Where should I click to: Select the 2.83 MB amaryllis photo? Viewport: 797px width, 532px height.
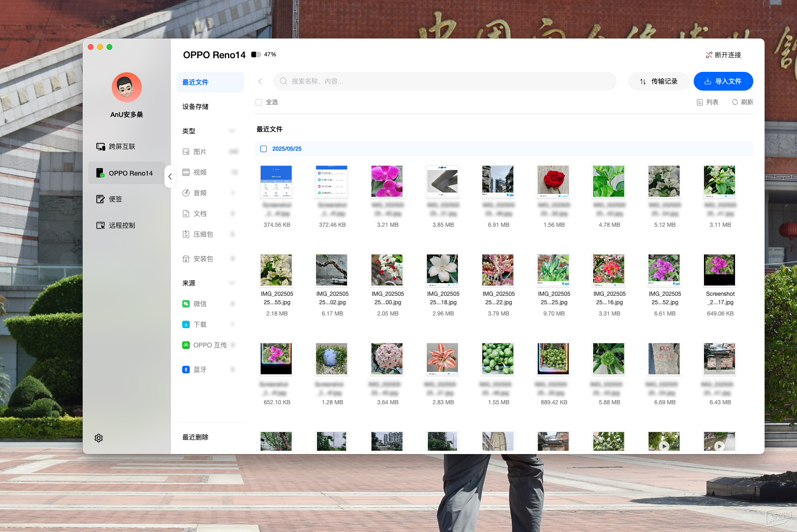(442, 359)
